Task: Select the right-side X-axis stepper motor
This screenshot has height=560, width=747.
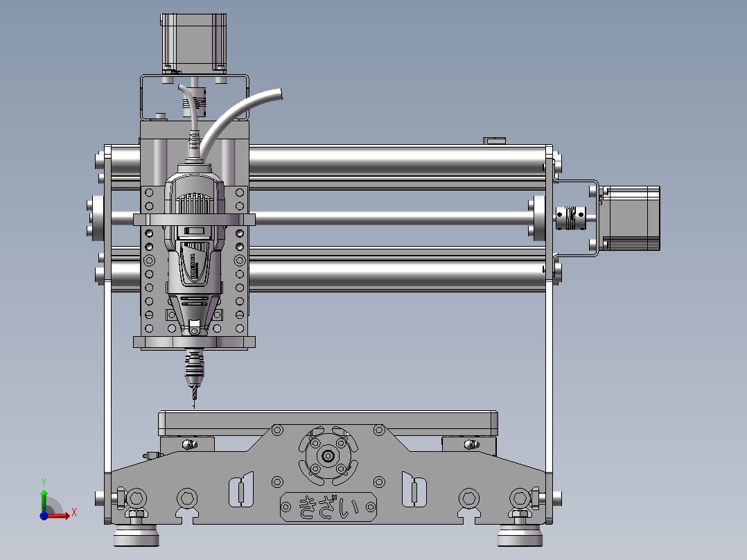Action: click(x=630, y=218)
